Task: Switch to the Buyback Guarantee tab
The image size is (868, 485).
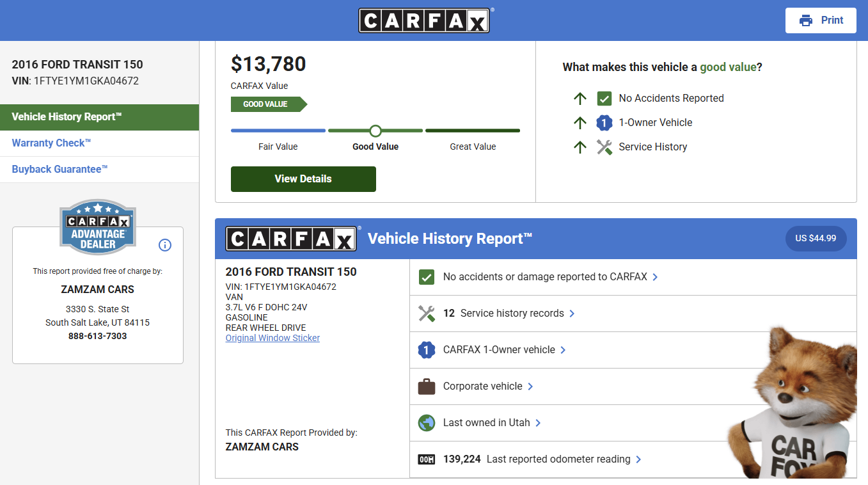Action: click(x=59, y=170)
